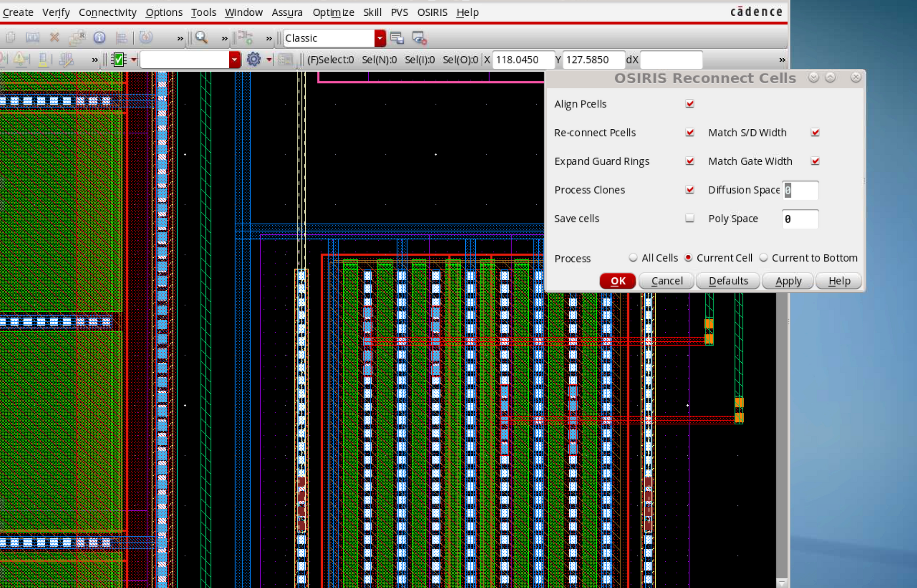Click the circular rotate icon in toolbar
The width and height of the screenshot is (917, 588).
click(x=146, y=37)
